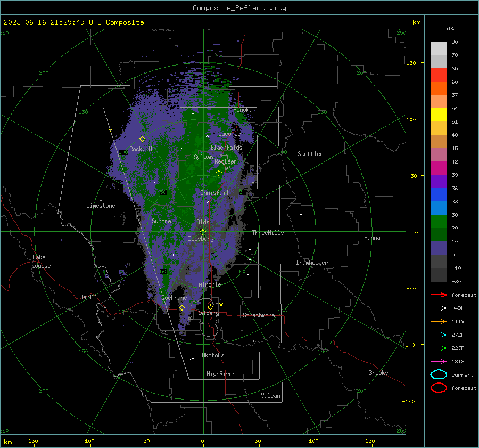Image resolution: width=479 pixels, height=448 pixels.
Task: Select the cyan 'current' ellipse legend icon
Action: click(439, 374)
